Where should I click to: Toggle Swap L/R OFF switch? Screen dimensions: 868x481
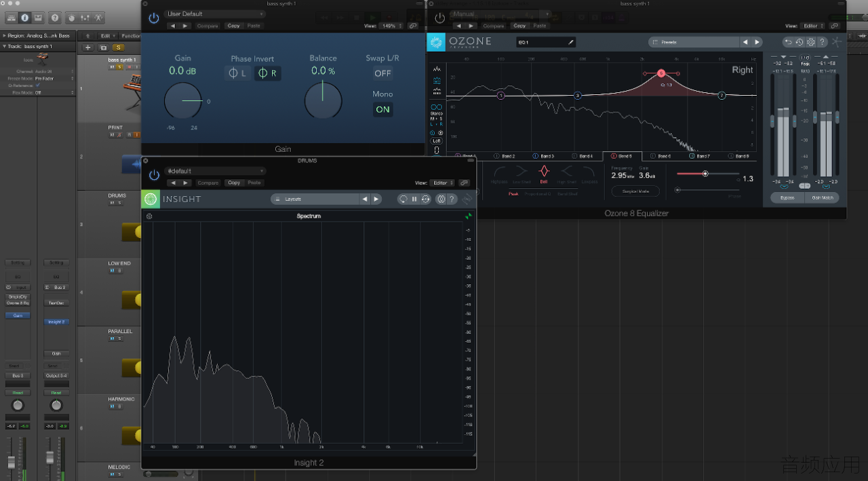(383, 73)
